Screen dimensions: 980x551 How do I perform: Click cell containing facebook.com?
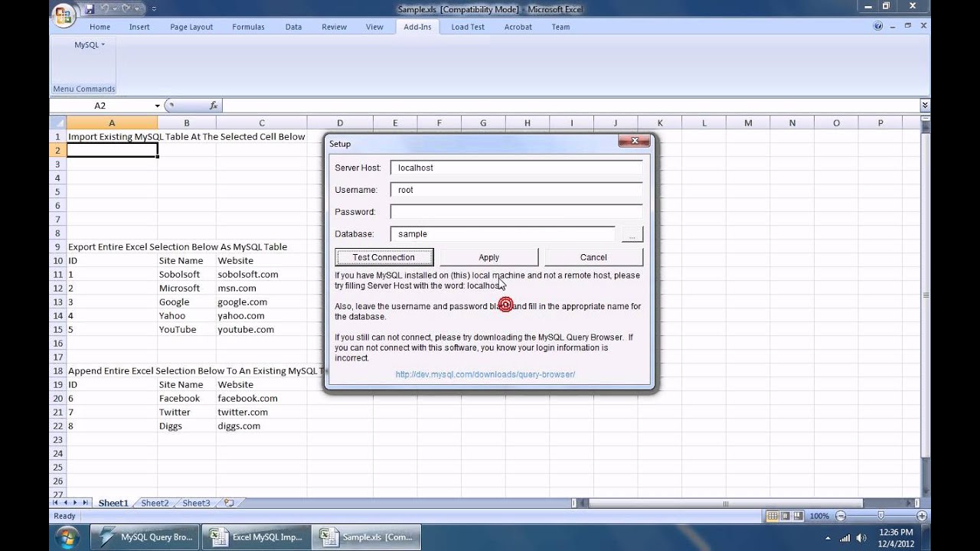261,398
